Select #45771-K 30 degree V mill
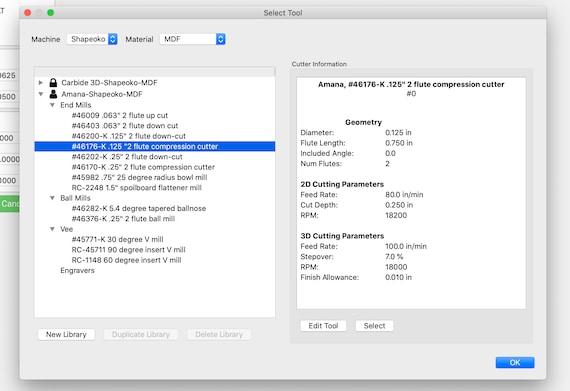This screenshot has width=570, height=391. [117, 239]
